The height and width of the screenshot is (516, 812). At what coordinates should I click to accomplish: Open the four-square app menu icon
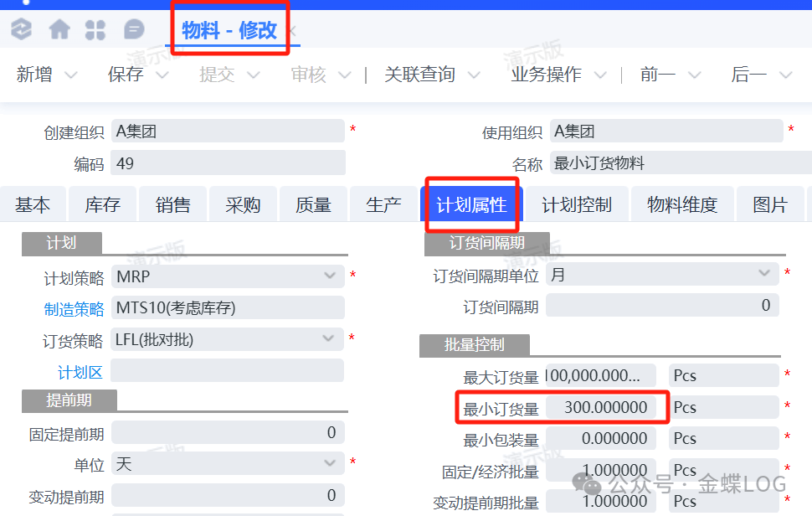[95, 30]
